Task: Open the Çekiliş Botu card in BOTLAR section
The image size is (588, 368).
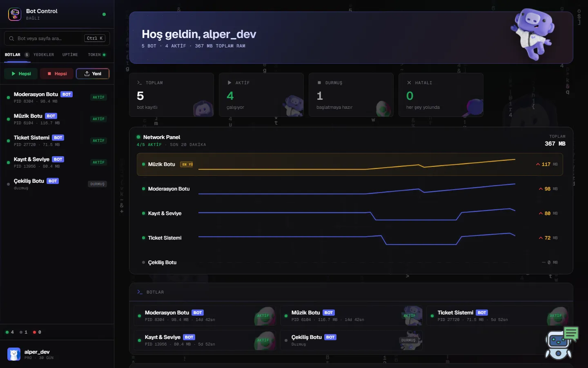Action: (351, 340)
